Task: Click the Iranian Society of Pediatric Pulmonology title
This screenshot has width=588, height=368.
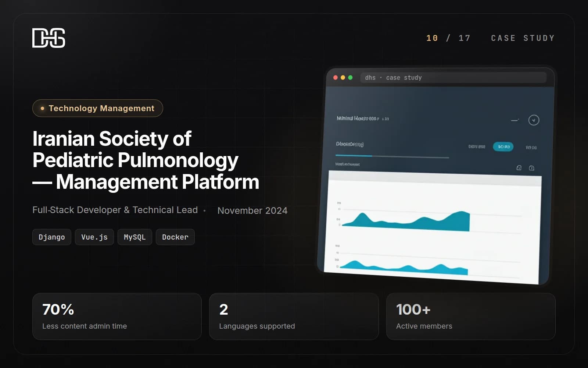Action: [146, 160]
